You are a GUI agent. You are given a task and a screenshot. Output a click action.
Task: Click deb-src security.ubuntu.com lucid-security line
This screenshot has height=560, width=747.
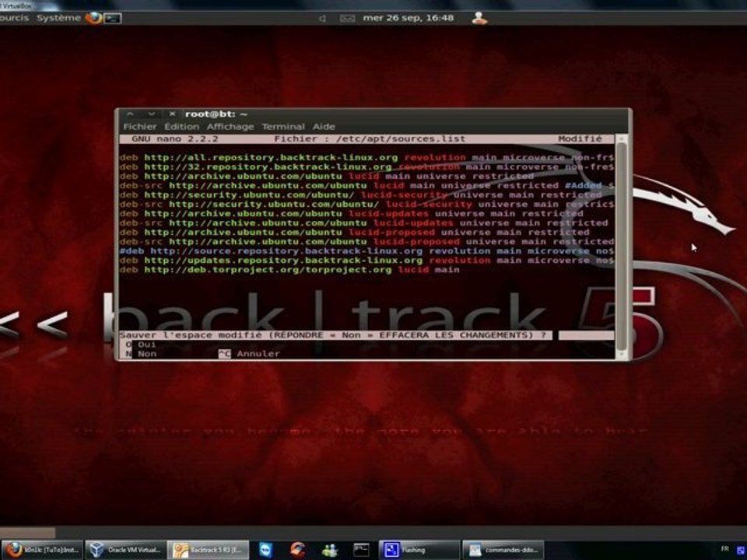pyautogui.click(x=366, y=205)
